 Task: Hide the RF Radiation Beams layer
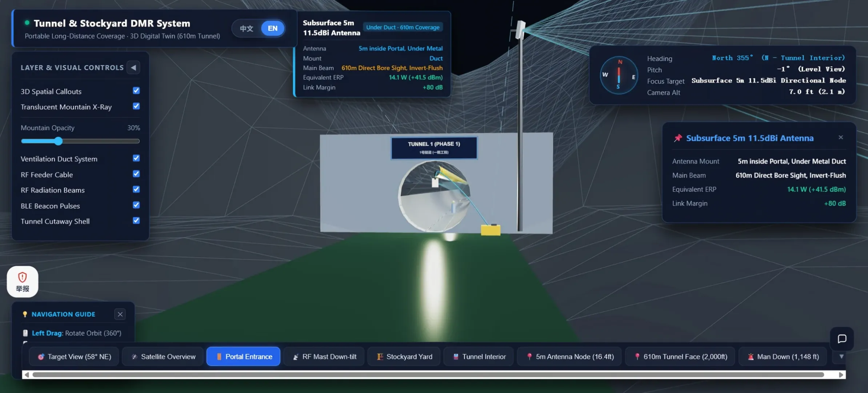point(136,190)
